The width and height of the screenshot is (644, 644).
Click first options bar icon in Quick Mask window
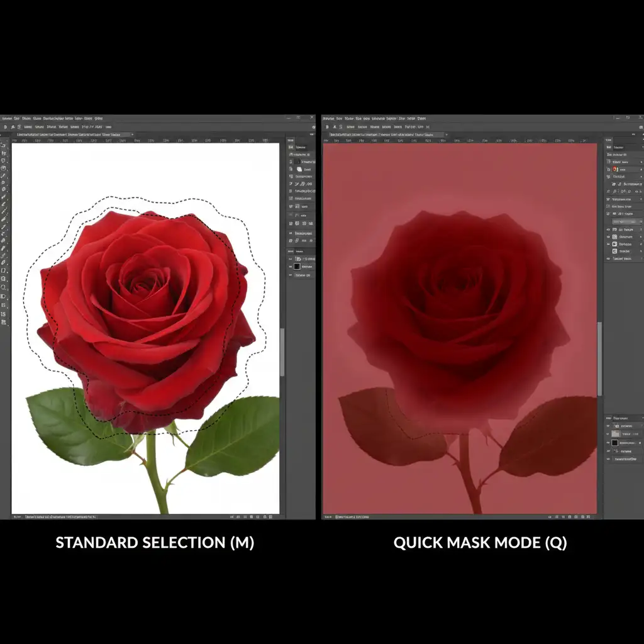[x=327, y=127]
